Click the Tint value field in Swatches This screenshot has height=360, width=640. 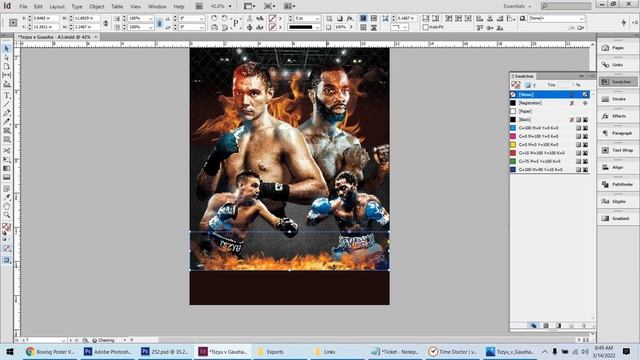click(566, 85)
